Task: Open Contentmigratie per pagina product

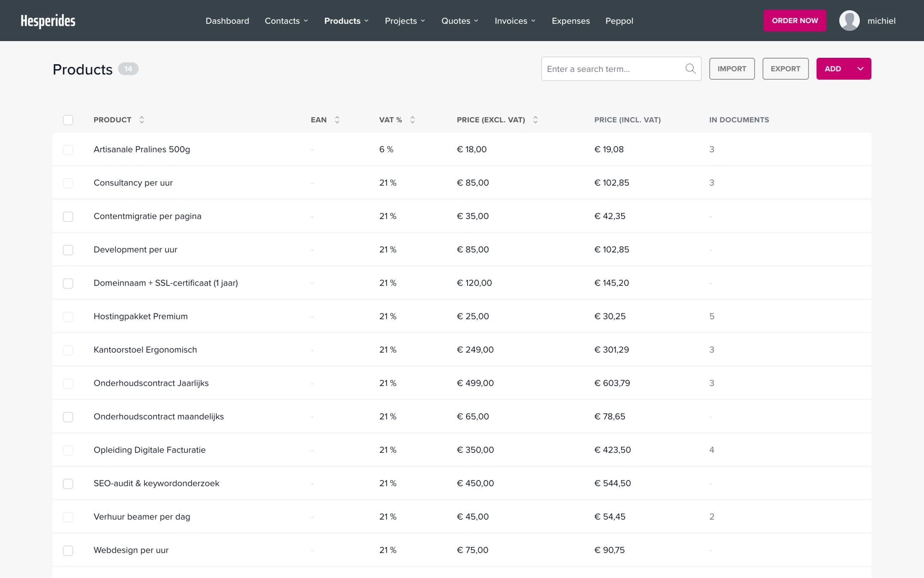Action: (x=147, y=216)
